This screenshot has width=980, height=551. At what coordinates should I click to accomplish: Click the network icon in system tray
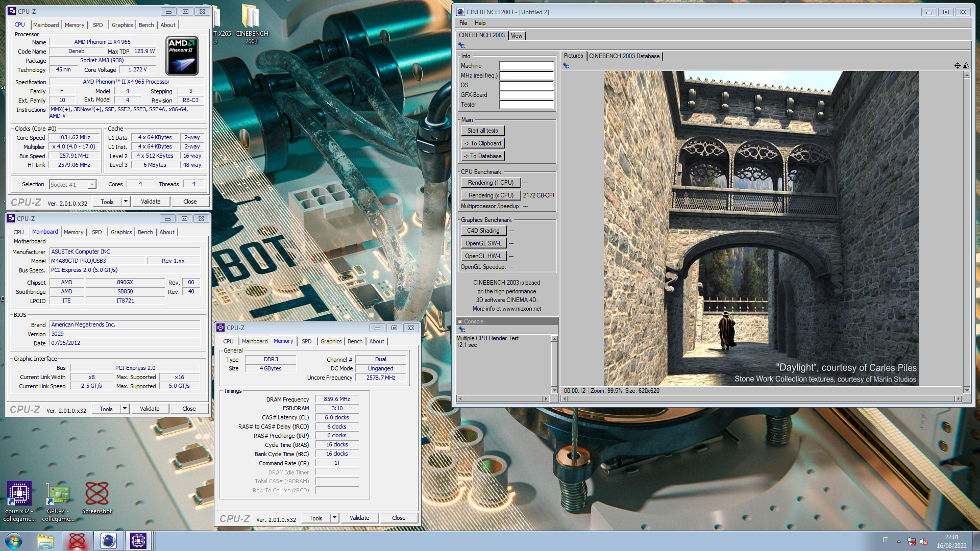click(912, 541)
